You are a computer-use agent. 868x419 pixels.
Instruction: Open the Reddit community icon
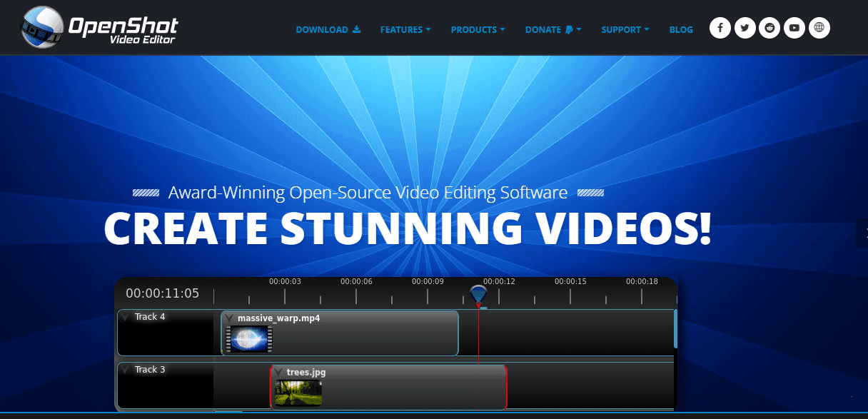pos(769,28)
